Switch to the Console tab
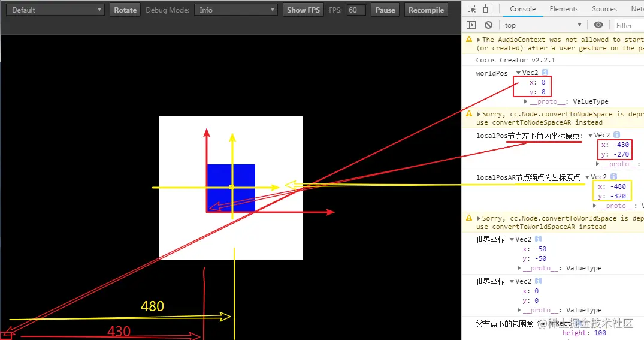This screenshot has height=340, width=644. pos(522,8)
